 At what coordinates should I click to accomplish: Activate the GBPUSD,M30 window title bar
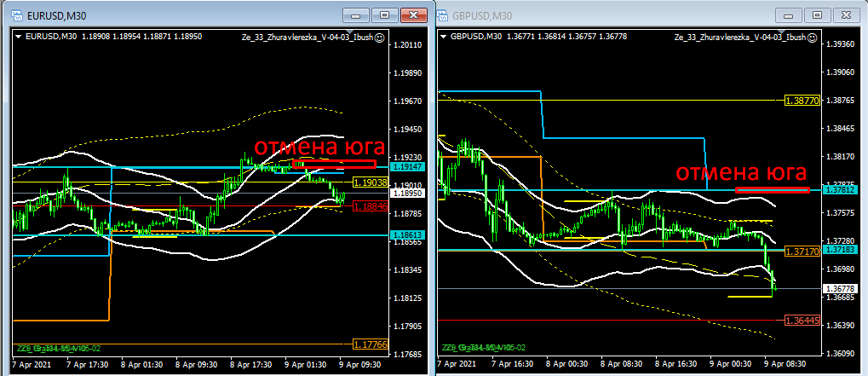(x=596, y=15)
